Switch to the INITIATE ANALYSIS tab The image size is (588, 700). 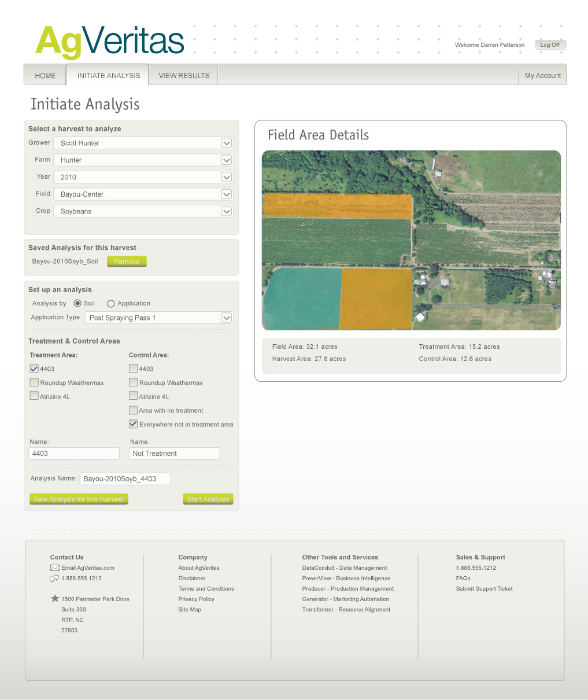coord(109,76)
